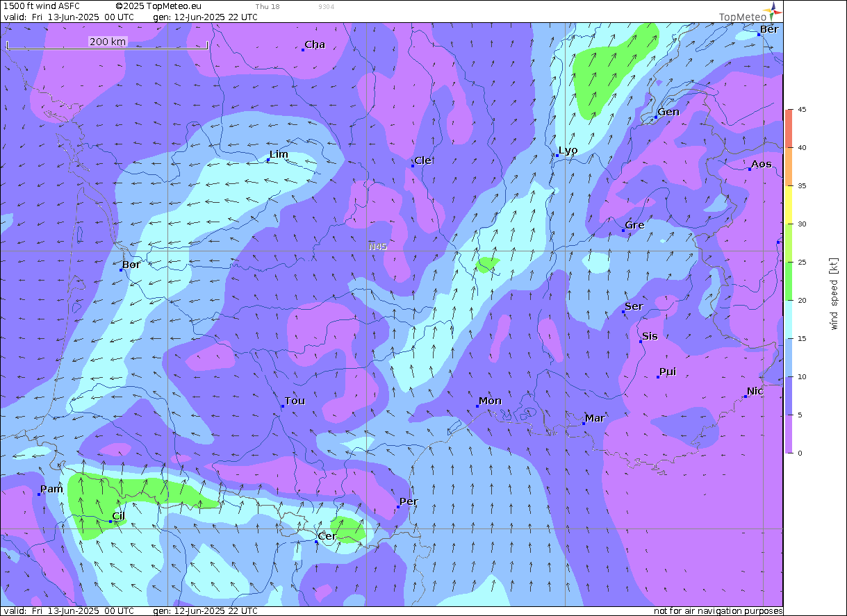Click the legend tick value 40
Image resolution: width=847 pixels, height=616 pixels.
(x=802, y=148)
